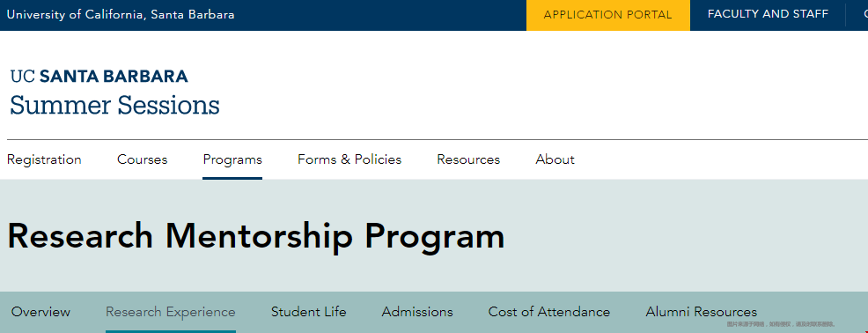
Task: Select the Programs menu item
Action: coord(232,159)
